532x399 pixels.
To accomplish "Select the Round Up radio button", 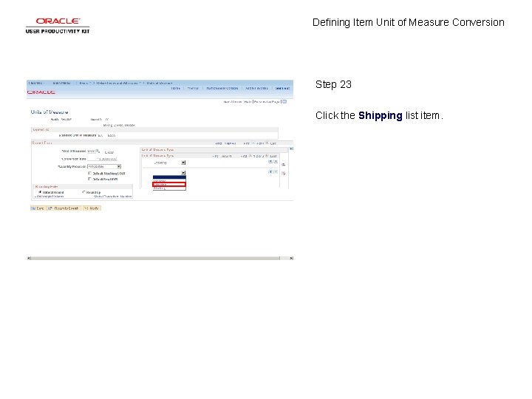I will coord(83,192).
